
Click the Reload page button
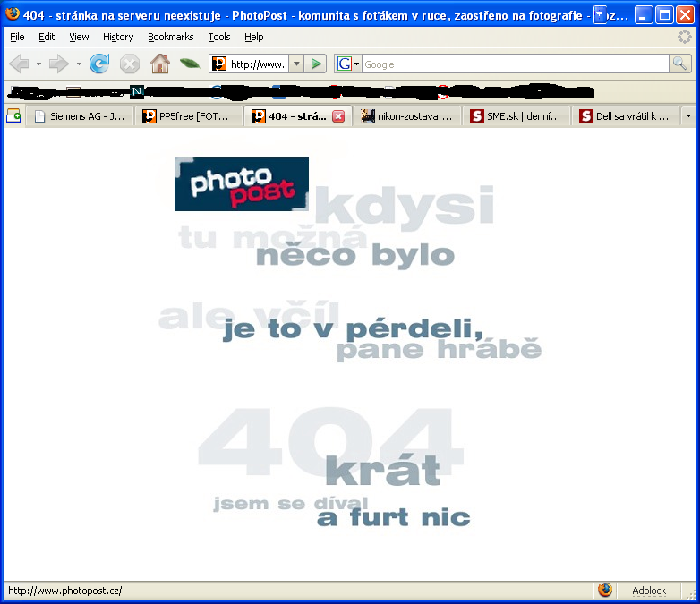pos(99,64)
